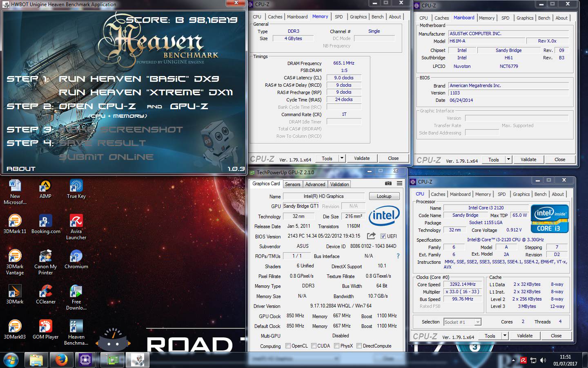Toggle the PhysX checkbox
Image resolution: width=588 pixels, height=368 pixels.
click(336, 346)
